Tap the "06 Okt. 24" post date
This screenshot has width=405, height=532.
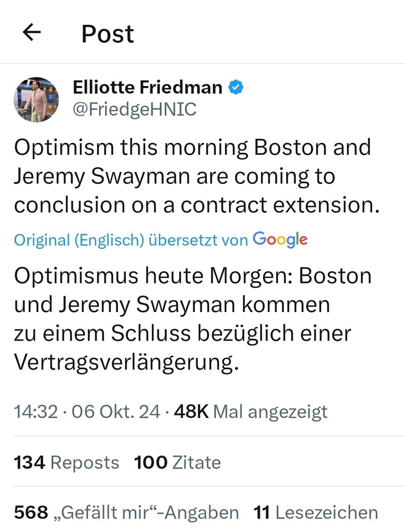116,412
